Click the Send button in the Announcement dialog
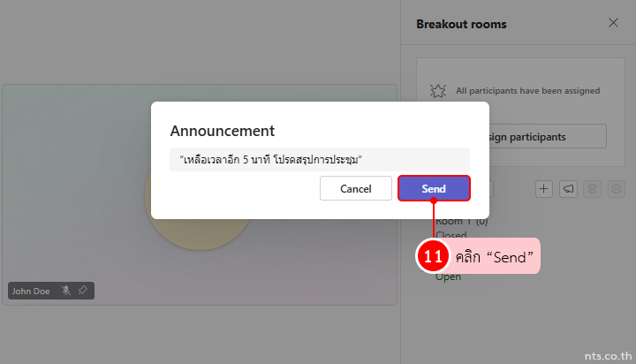The image size is (636, 364). click(x=434, y=188)
